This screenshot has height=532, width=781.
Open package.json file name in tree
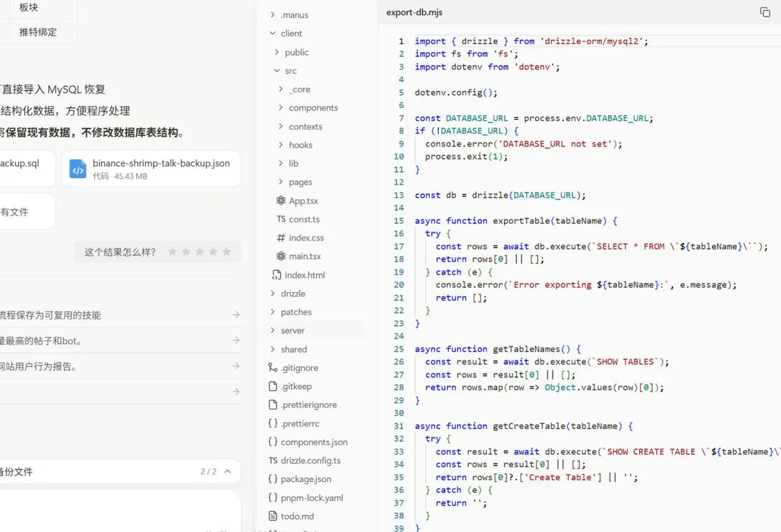(x=306, y=479)
